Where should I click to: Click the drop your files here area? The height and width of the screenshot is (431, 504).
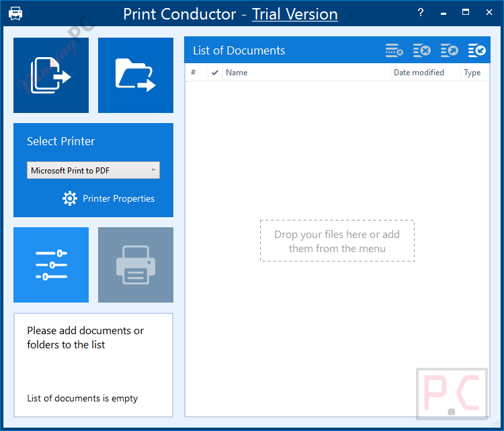337,241
